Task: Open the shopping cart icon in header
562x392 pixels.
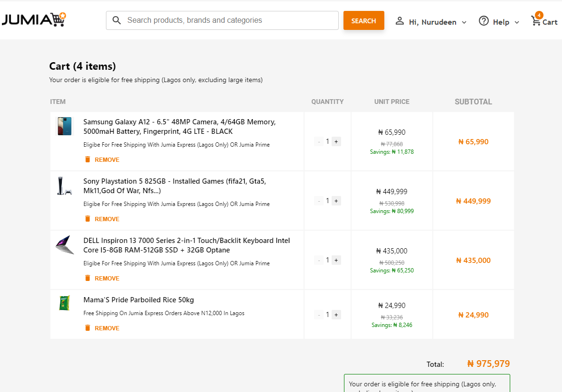Action: (536, 21)
